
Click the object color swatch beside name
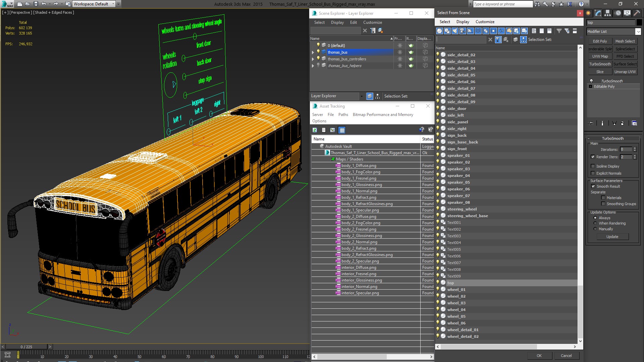coord(639,22)
